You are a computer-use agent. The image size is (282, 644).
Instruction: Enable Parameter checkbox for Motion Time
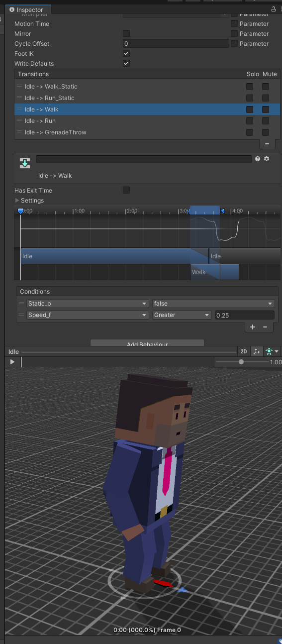pos(234,23)
